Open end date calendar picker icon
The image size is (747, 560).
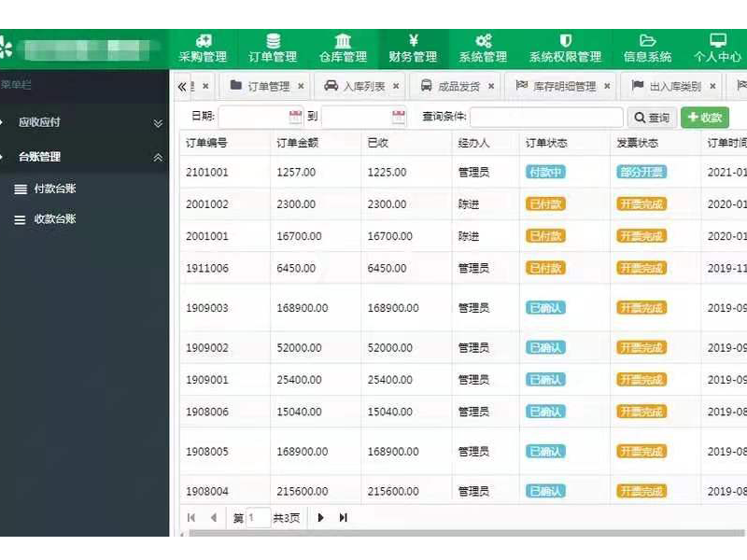pos(399,117)
